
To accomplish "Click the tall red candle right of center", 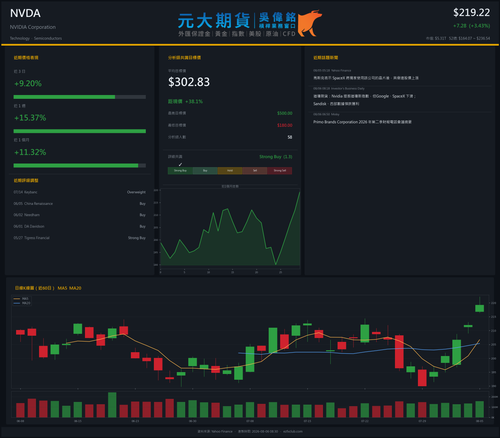I will (399, 352).
